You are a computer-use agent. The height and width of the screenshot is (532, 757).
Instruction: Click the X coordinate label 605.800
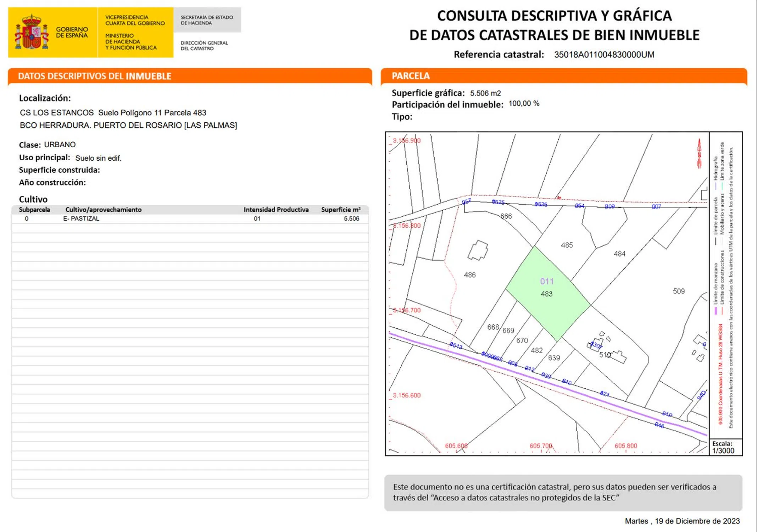[x=626, y=446]
